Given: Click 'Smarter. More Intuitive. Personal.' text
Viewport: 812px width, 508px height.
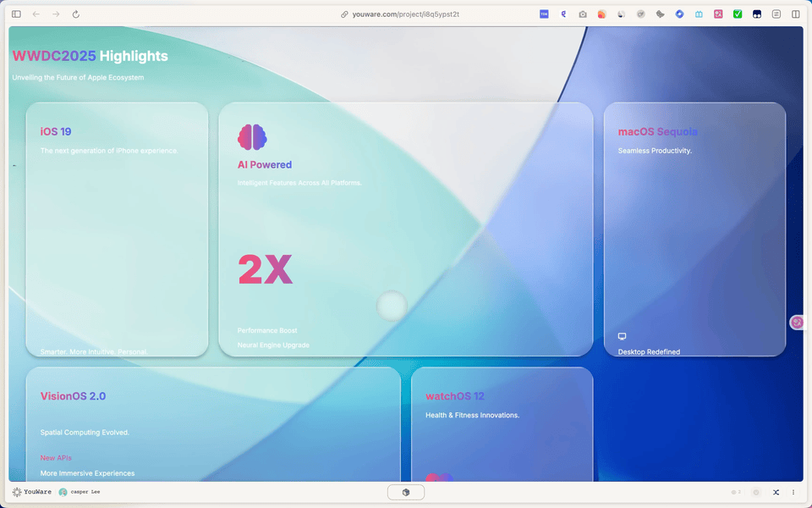Looking at the screenshot, I should pos(94,351).
